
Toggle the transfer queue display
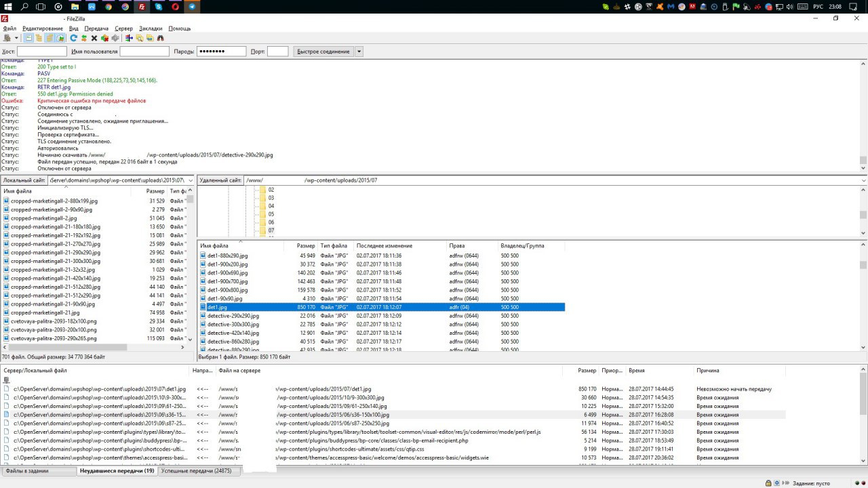pos(60,38)
